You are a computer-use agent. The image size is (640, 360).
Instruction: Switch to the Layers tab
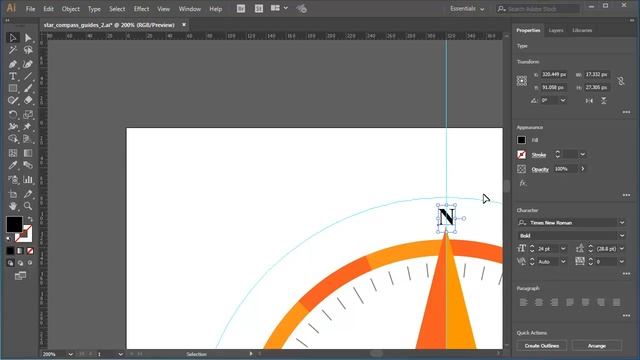[x=556, y=30]
